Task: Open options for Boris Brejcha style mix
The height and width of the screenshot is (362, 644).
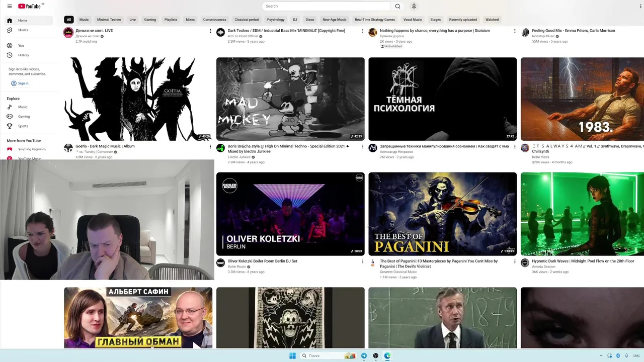Action: 363,147
